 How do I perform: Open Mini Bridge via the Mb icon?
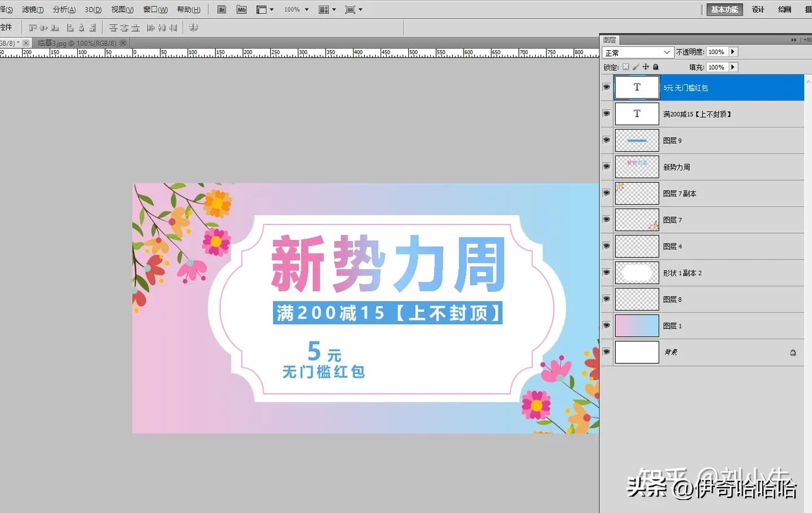click(x=241, y=9)
